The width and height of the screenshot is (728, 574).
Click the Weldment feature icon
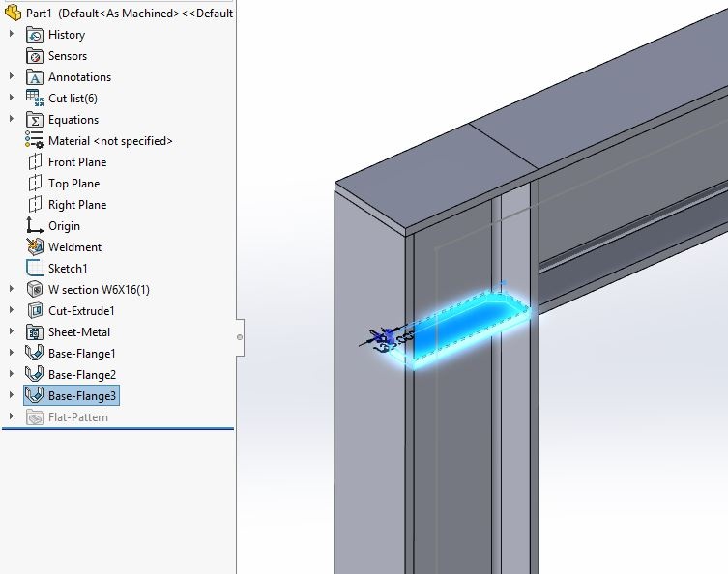pyautogui.click(x=35, y=246)
